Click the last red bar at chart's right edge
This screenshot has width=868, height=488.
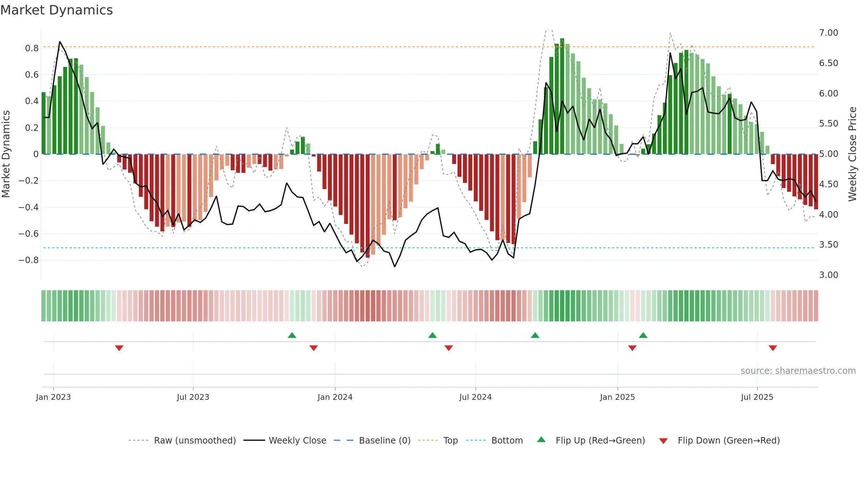(816, 181)
